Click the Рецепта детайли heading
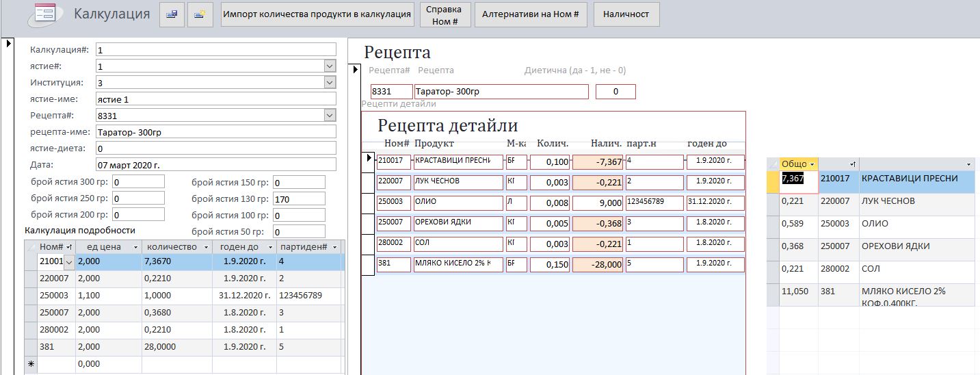980x375 pixels. pyautogui.click(x=448, y=126)
